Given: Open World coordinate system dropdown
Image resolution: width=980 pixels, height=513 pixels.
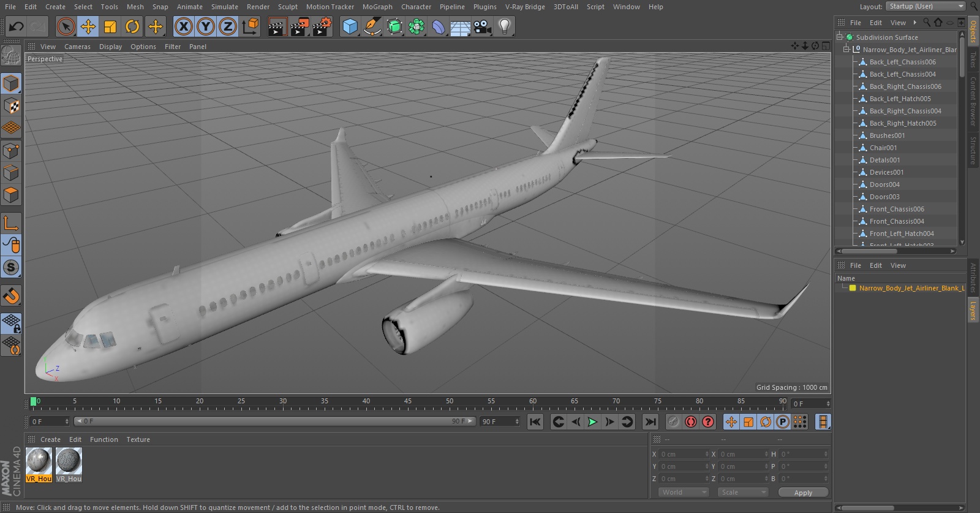Looking at the screenshot, I should (x=684, y=492).
